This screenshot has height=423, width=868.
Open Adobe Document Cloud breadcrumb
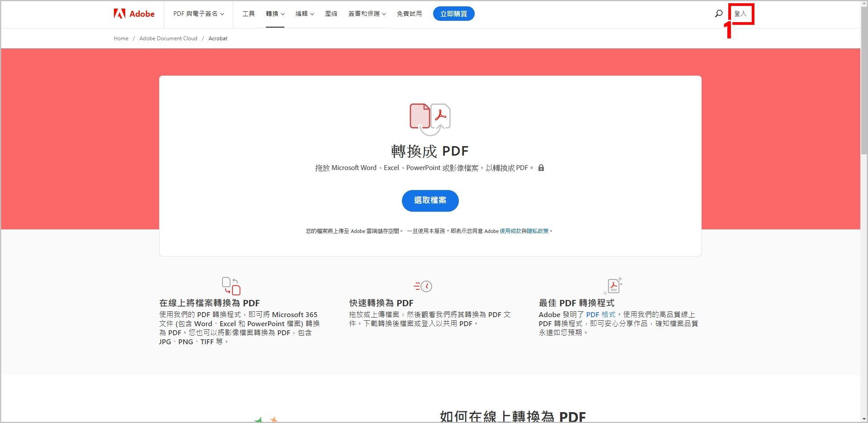[x=168, y=38]
